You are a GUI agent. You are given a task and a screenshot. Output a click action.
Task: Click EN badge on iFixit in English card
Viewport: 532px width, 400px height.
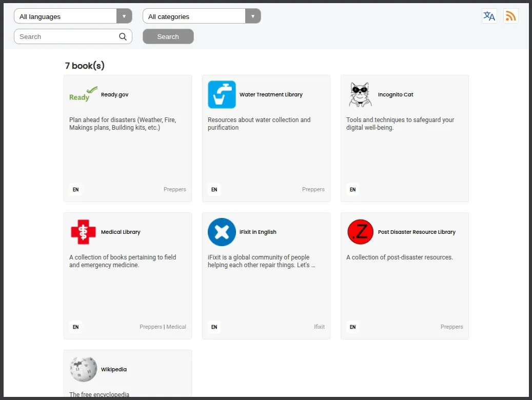214,327
